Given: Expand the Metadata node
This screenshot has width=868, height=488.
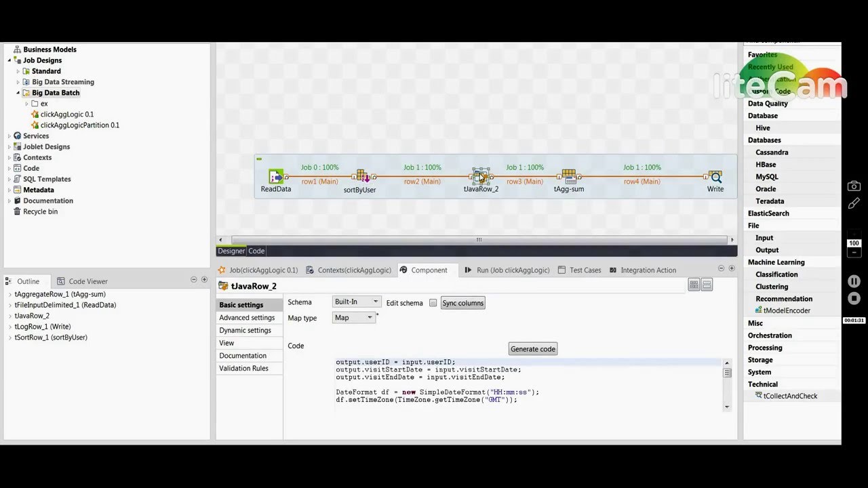Looking at the screenshot, I should tap(9, 190).
